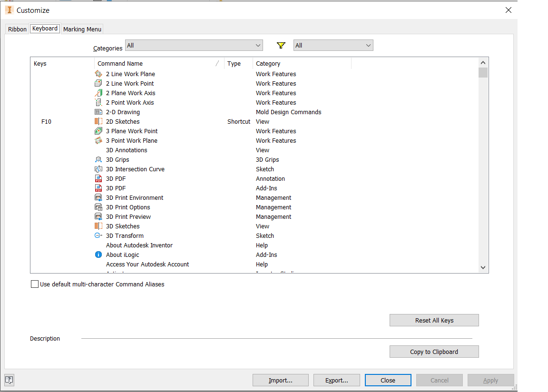Click the yellow filter funnel icon
The height and width of the screenshot is (392, 548).
[281, 46]
